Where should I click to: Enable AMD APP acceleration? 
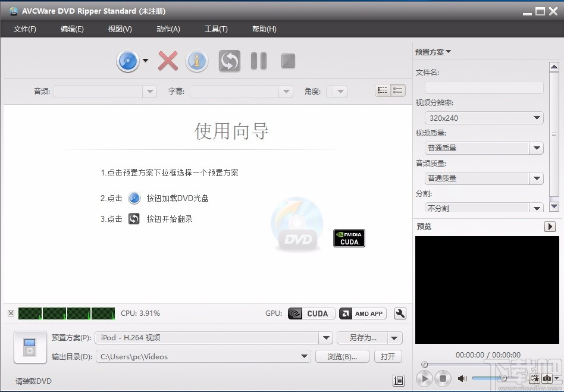[362, 313]
